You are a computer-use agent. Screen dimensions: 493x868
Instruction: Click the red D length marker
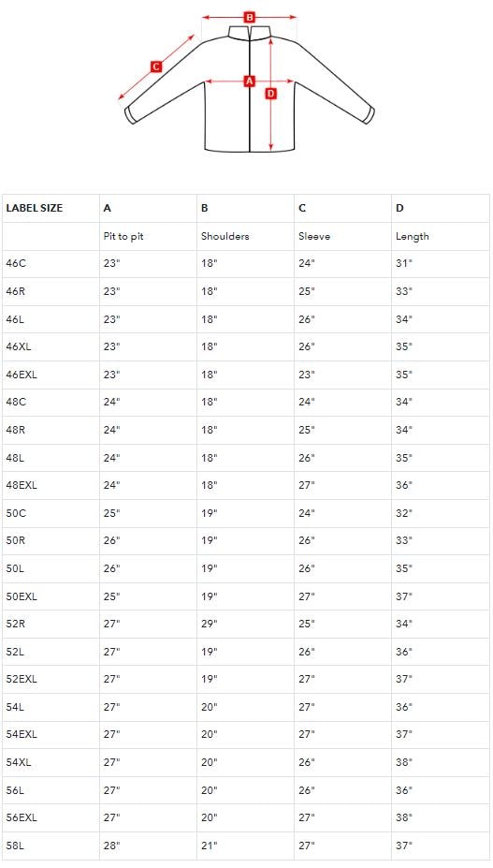coord(270,94)
